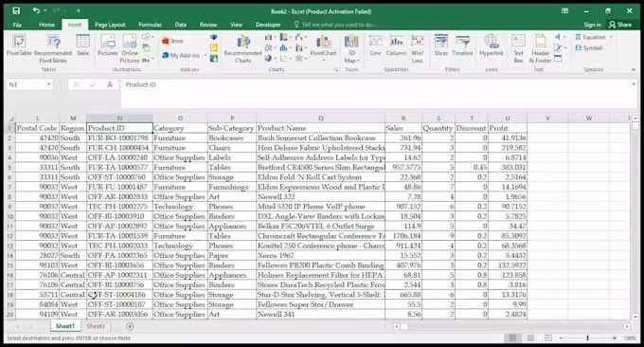This screenshot has height=347, width=644.
Task: Insert a Hyperlink
Action: click(492, 46)
